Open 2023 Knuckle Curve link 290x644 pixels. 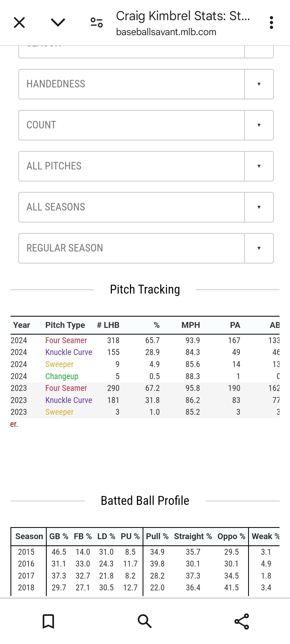click(x=69, y=400)
